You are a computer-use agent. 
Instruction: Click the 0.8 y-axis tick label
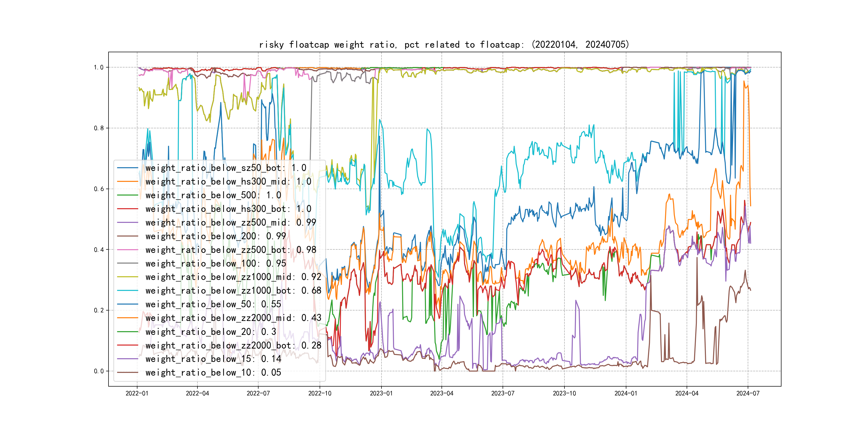click(99, 128)
